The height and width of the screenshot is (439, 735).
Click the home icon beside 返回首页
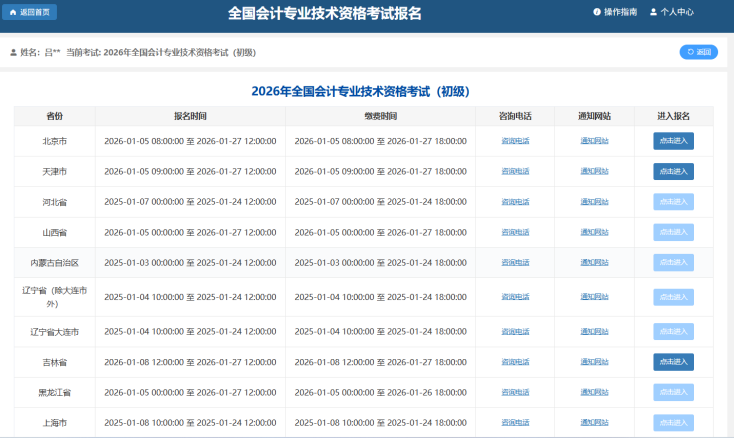[x=12, y=12]
